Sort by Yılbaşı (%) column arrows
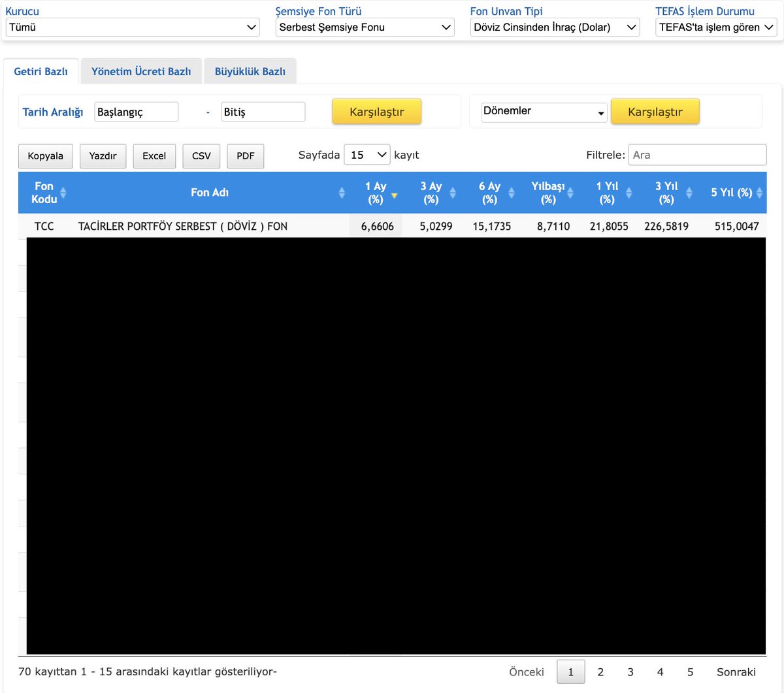This screenshot has width=784, height=693. click(570, 193)
